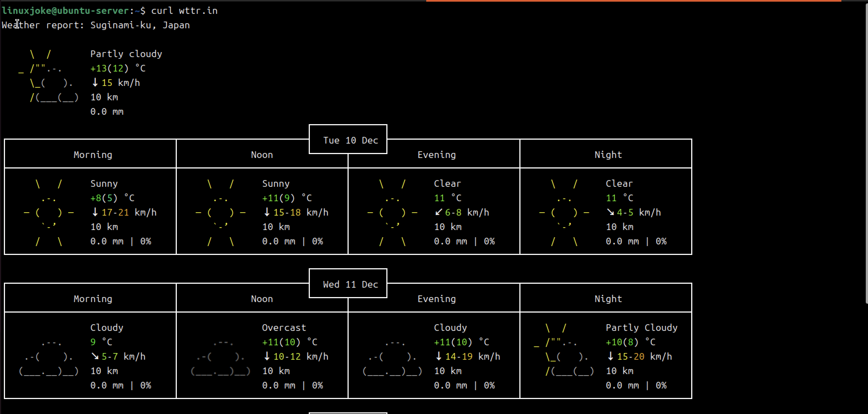
Task: Click Tuesday Evening clear ASCII sun icon
Action: 392,213
